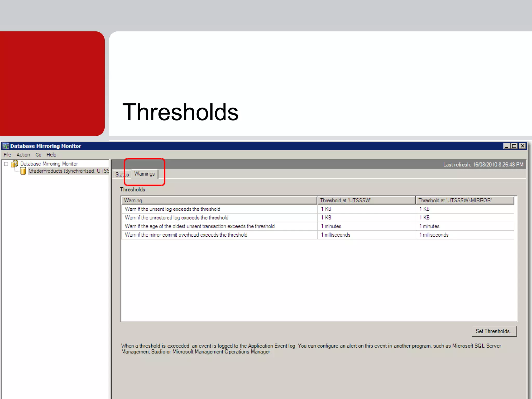Click the Database Mirroring Monitor tree root icon
Screen dimensions: 532x399
click(x=15, y=164)
